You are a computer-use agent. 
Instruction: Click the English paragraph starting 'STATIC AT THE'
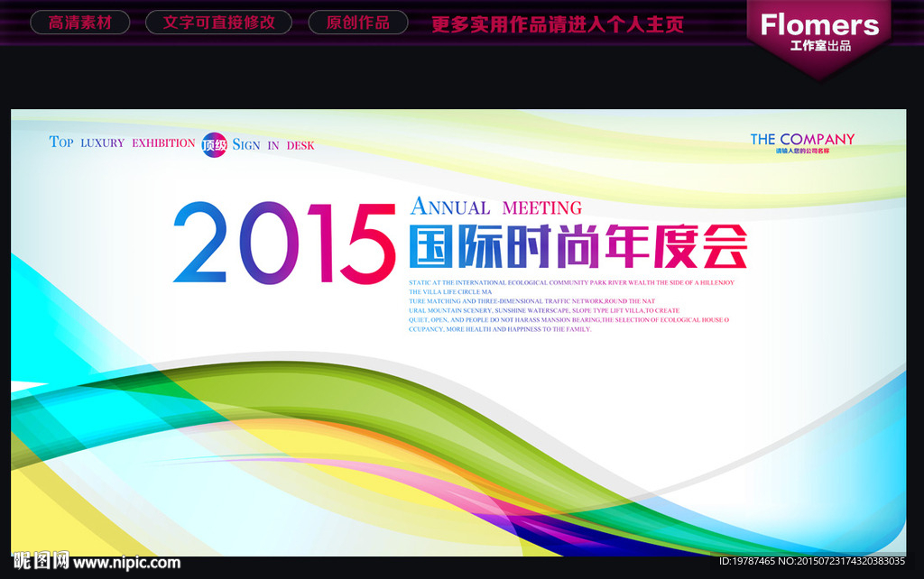pos(571,306)
